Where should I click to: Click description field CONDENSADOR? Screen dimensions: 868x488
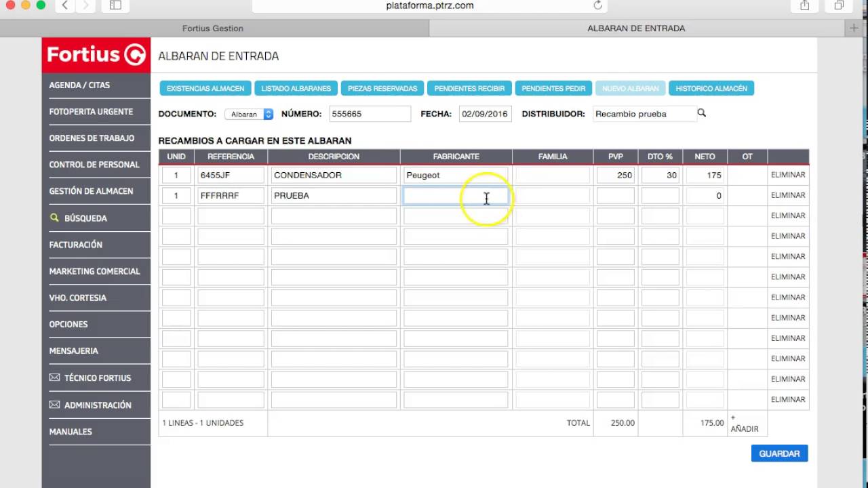pos(334,175)
